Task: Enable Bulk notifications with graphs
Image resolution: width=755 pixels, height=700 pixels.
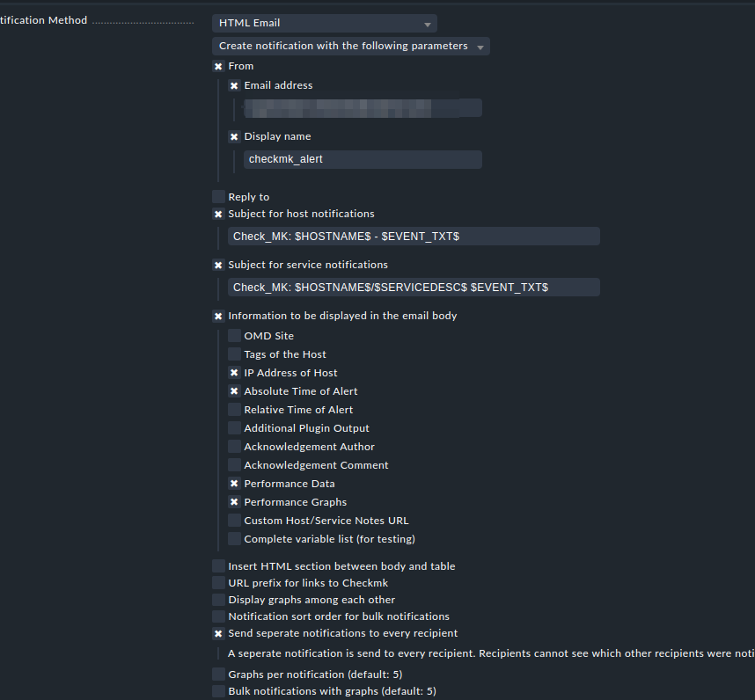Action: pyautogui.click(x=218, y=691)
